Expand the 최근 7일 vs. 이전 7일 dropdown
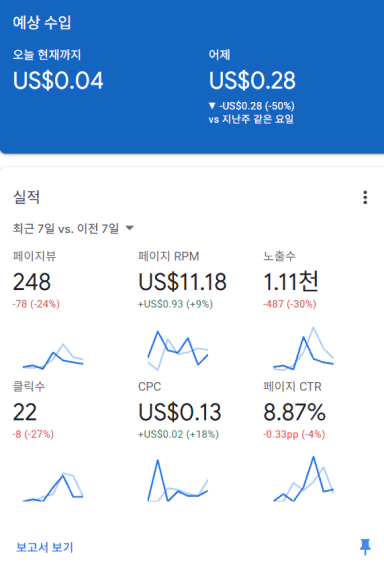384x566 pixels. tap(73, 228)
